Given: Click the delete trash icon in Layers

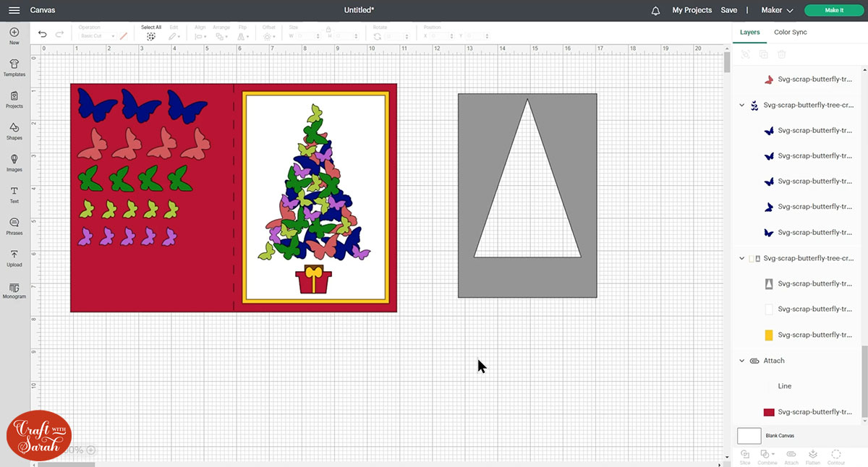Looking at the screenshot, I should pos(782,54).
